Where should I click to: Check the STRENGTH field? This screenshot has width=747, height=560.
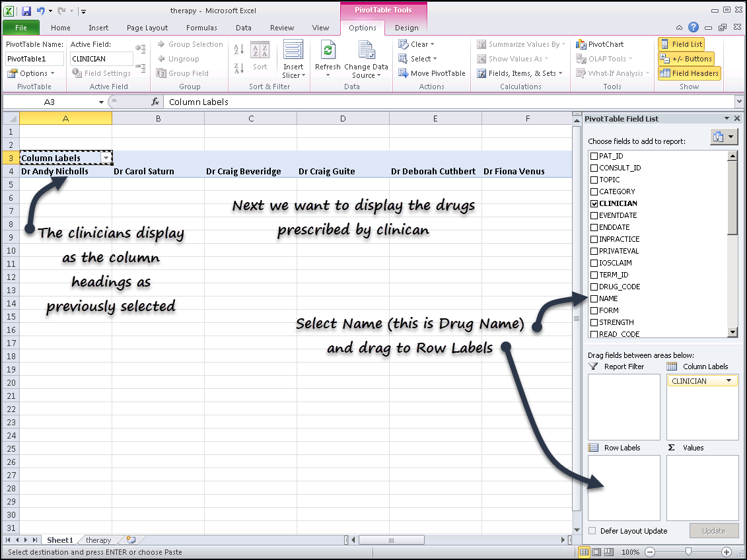coord(594,322)
